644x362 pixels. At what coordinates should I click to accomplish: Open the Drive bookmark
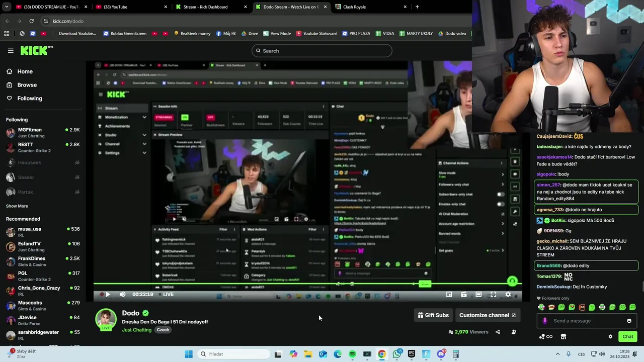250,34
